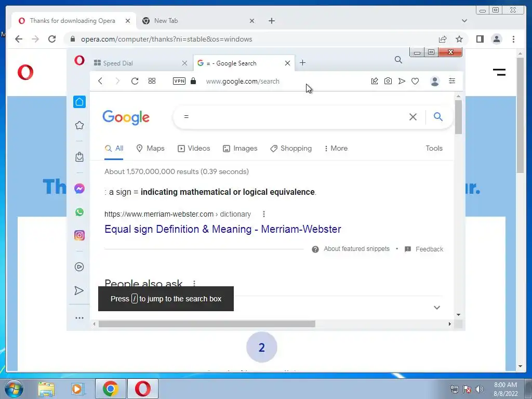Image resolution: width=532 pixels, height=399 pixels.
Task: Click the Opera address bar URL
Action: pyautogui.click(x=243, y=82)
